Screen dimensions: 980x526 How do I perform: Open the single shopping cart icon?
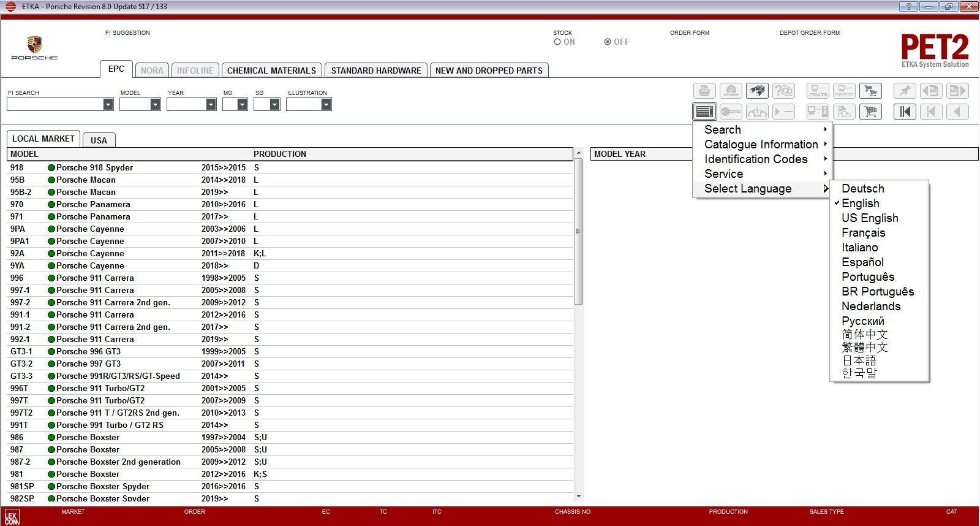pos(870,112)
